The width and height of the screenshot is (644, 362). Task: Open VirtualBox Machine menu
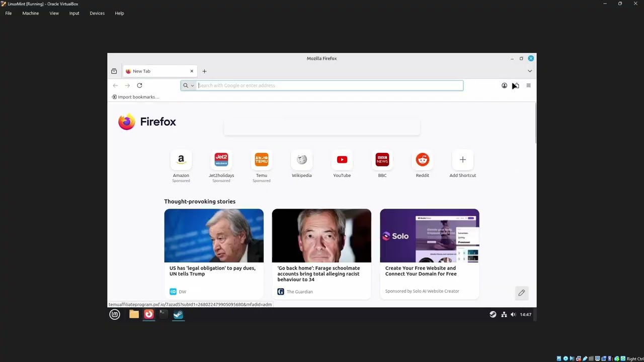coord(31,13)
